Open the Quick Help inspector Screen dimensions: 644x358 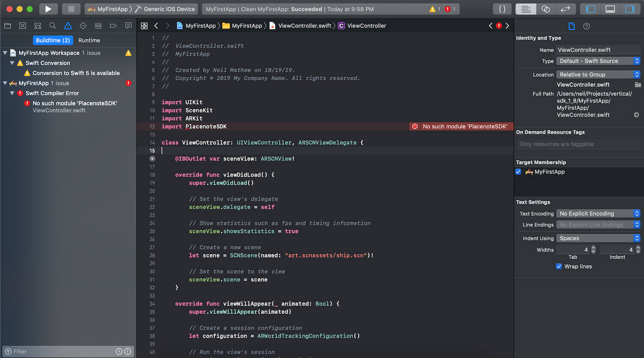pos(586,26)
